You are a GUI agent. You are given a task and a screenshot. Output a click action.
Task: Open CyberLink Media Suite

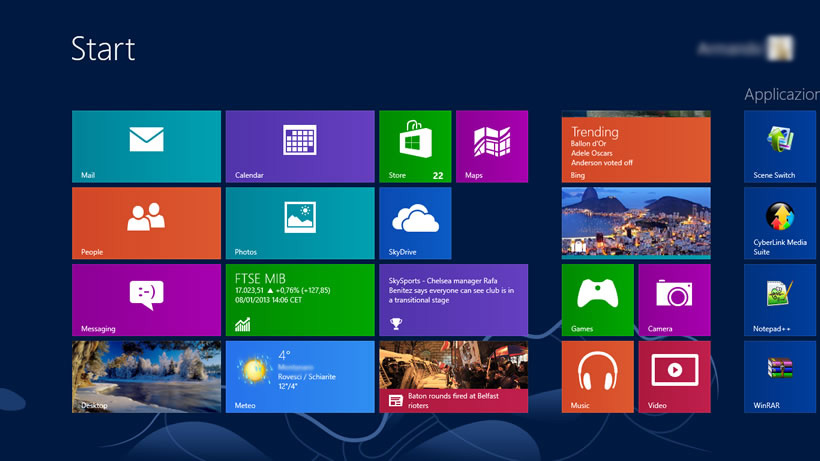[780, 223]
